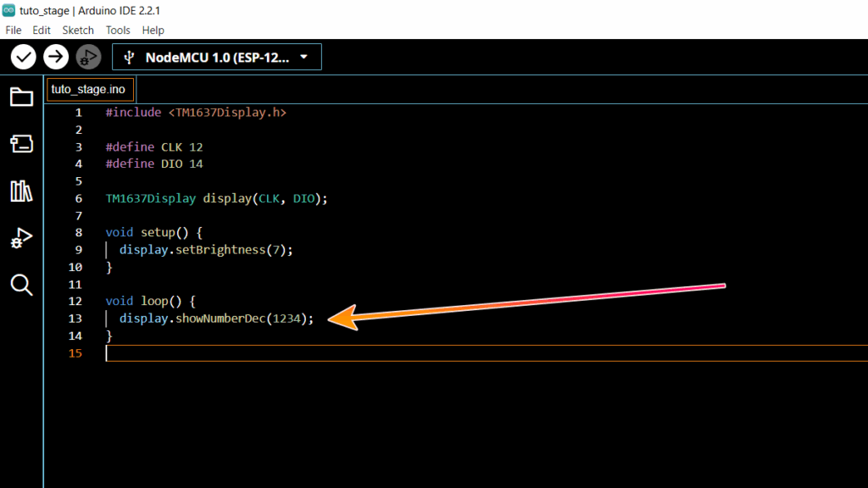This screenshot has width=868, height=488.
Task: Click the '#define DIO 14' line
Action: (154, 164)
